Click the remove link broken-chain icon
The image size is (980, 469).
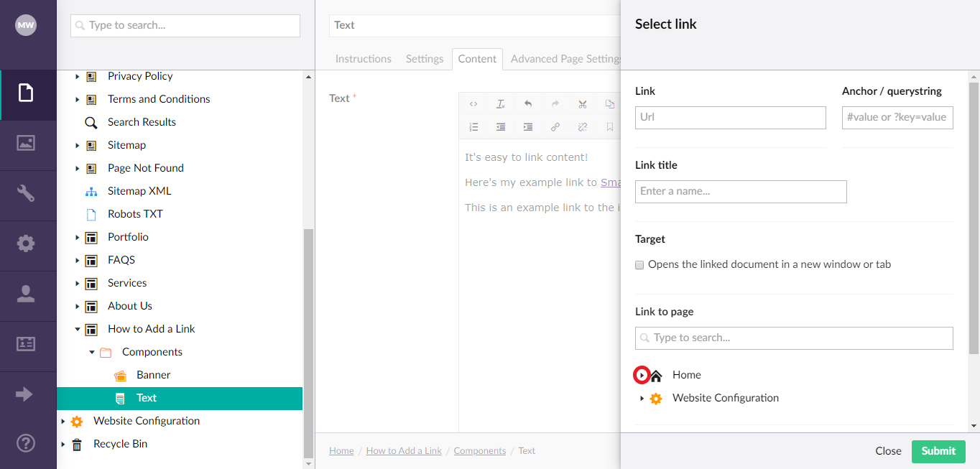tap(583, 127)
